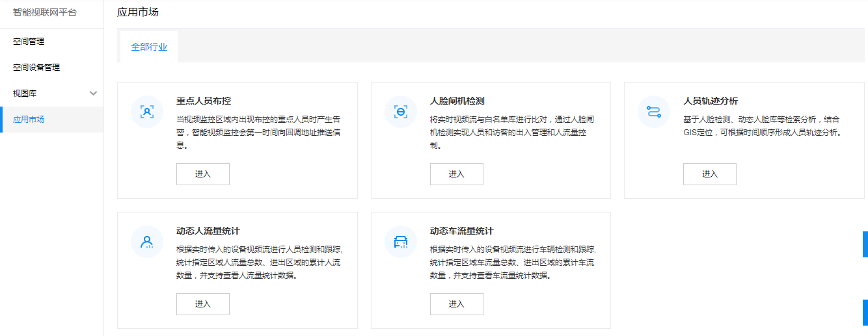This screenshot has width=868, height=336.
Task: Expand the 视图库 menu chevron
Action: click(x=93, y=94)
